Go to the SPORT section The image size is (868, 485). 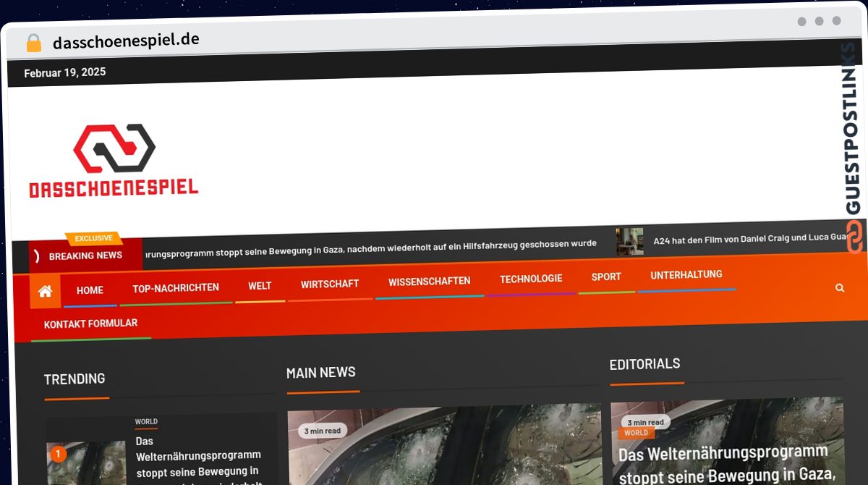(606, 277)
